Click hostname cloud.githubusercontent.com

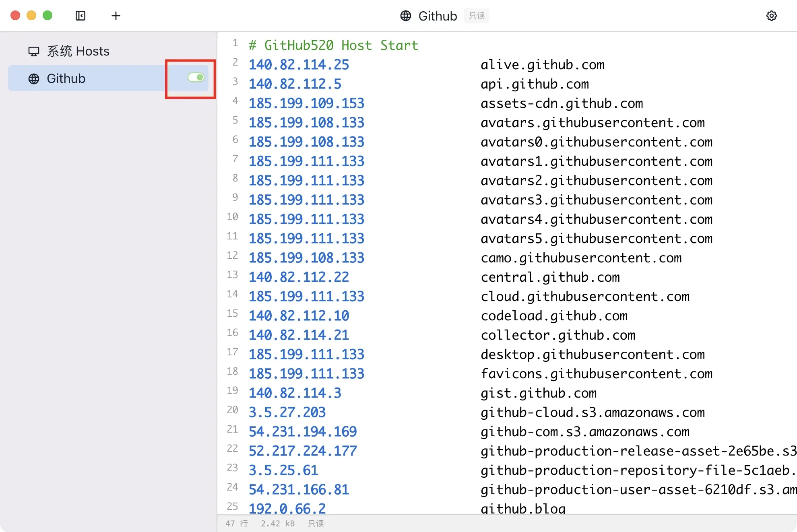(585, 296)
